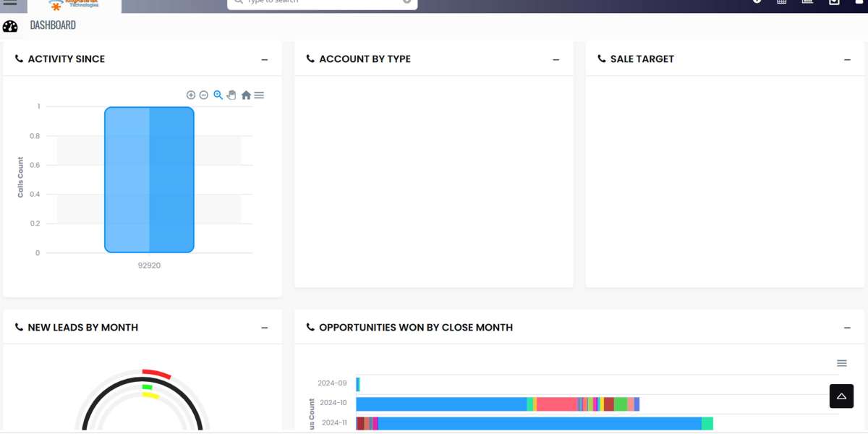Zoom out on the Activity Since chart
This screenshot has width=868, height=434.
(204, 95)
